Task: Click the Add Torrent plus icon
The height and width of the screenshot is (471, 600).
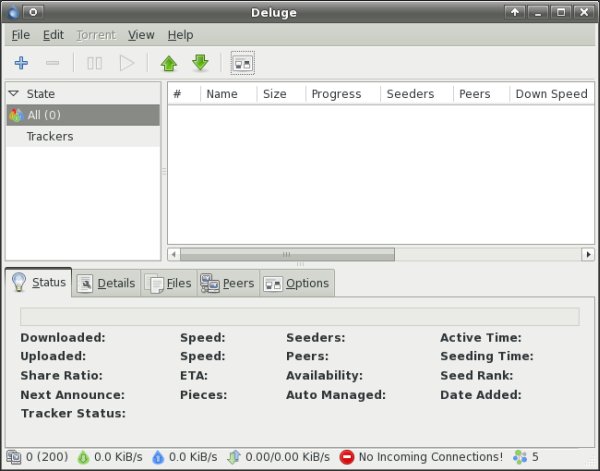Action: tap(21, 63)
